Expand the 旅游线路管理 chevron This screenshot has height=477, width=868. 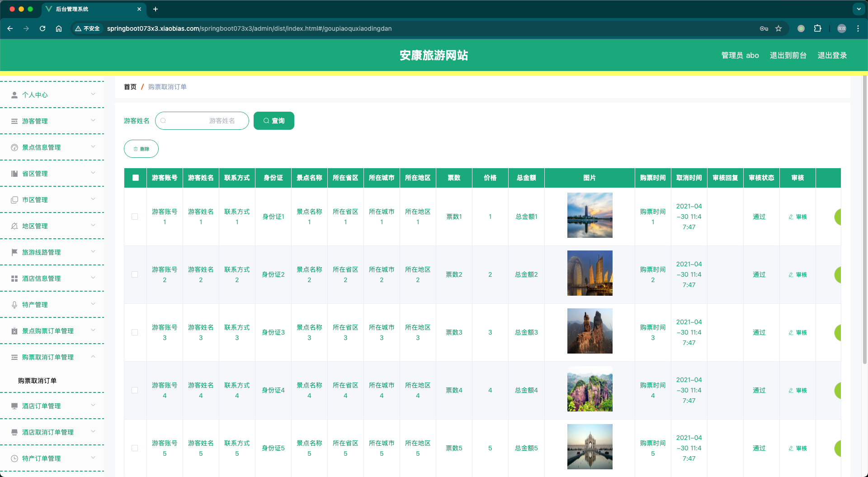point(93,251)
